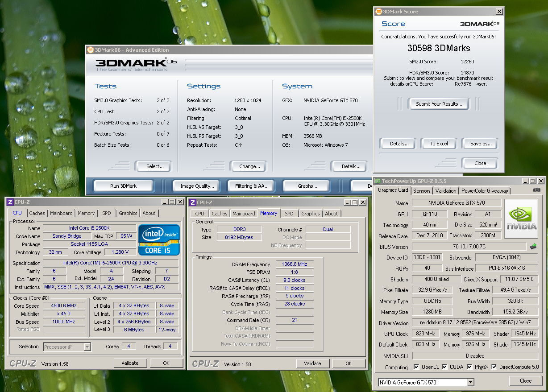Click the Core Voltage 1.280 V value
This screenshot has height=392, width=548.
pos(120,252)
